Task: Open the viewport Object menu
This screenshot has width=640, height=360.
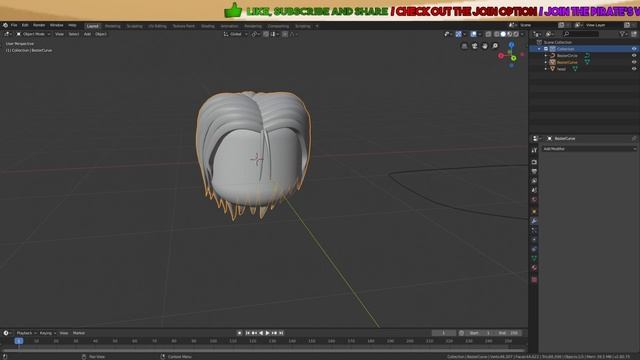Action: (101, 34)
